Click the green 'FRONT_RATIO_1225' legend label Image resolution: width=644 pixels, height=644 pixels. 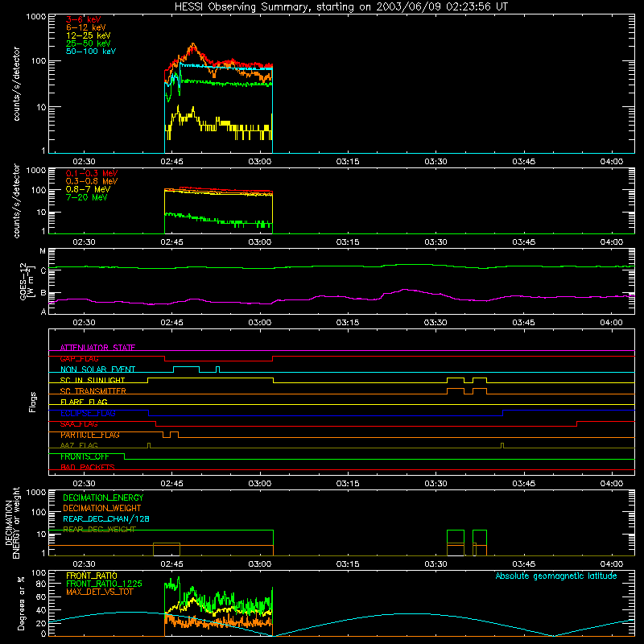click(105, 584)
